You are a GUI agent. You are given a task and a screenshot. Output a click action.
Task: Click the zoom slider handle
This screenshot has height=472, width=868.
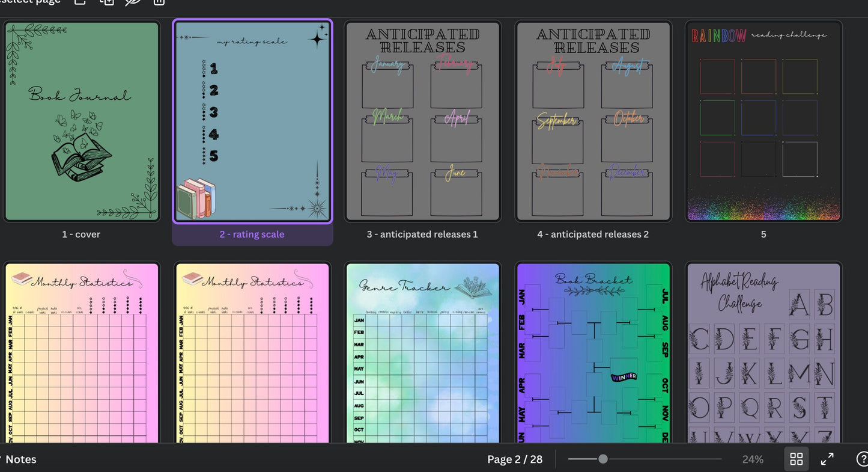click(x=602, y=459)
